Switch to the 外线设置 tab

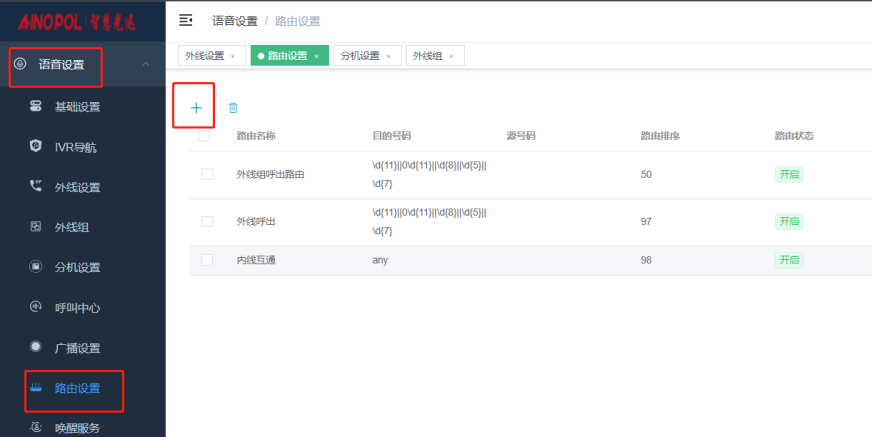204,56
